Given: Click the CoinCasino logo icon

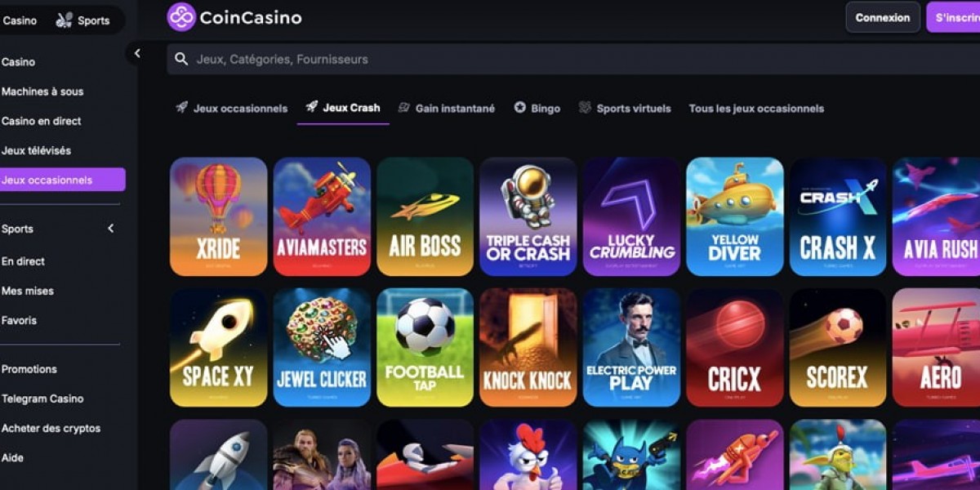Looking at the screenshot, I should [x=181, y=16].
